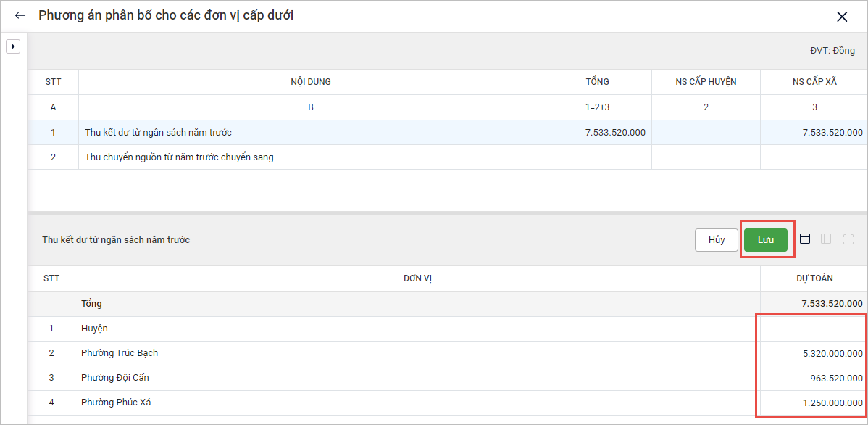Click the NỘI DUNG column header
868x425 pixels.
pos(310,82)
